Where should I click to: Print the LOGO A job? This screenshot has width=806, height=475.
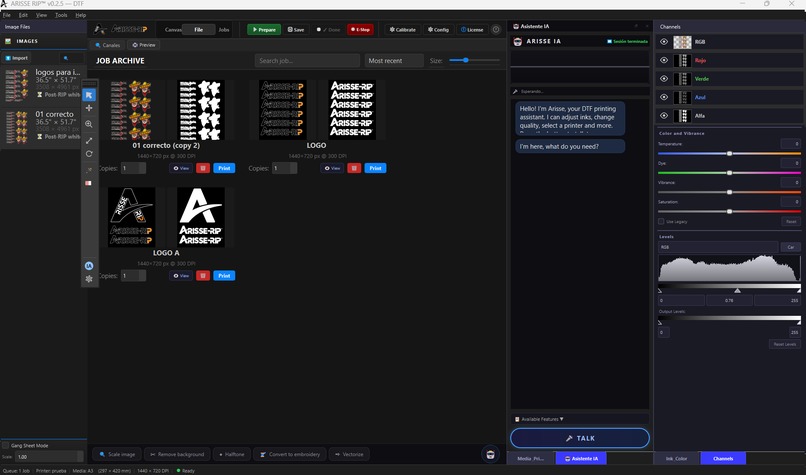point(224,276)
